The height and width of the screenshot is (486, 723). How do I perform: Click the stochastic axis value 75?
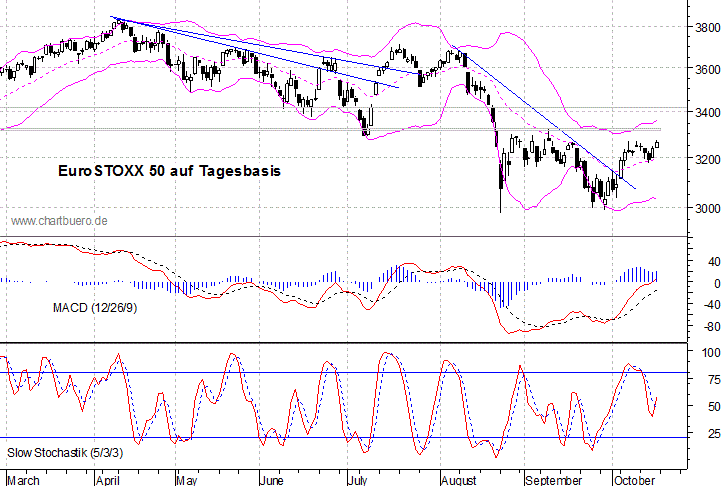click(714, 380)
